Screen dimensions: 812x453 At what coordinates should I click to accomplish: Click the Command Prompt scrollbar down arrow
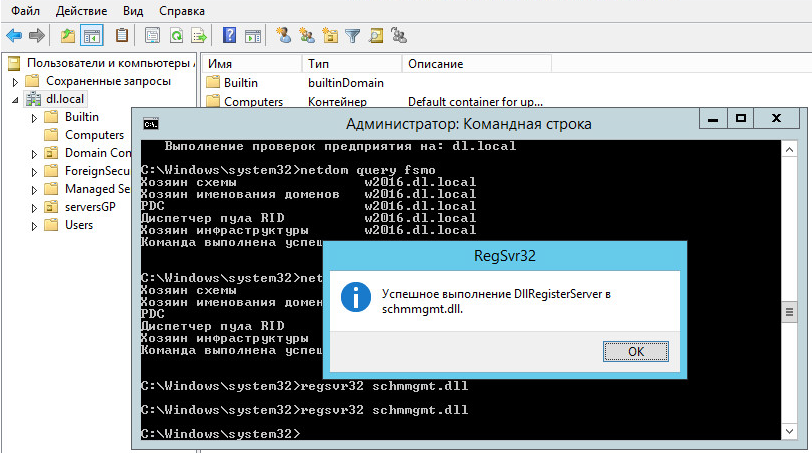click(x=789, y=431)
